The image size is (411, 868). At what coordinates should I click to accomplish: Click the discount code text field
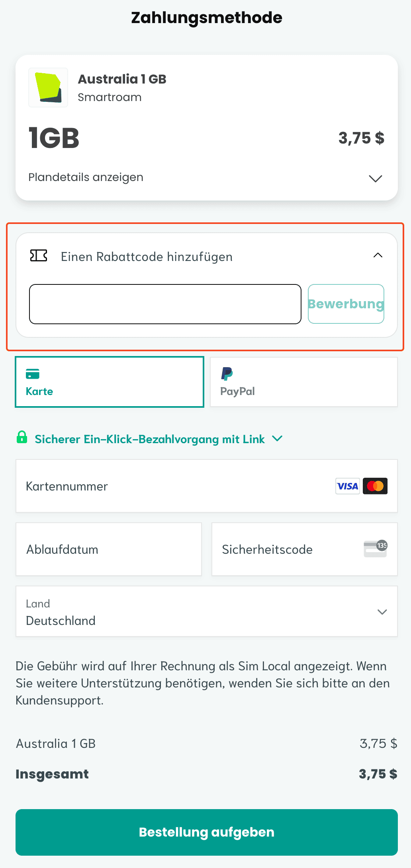[165, 304]
